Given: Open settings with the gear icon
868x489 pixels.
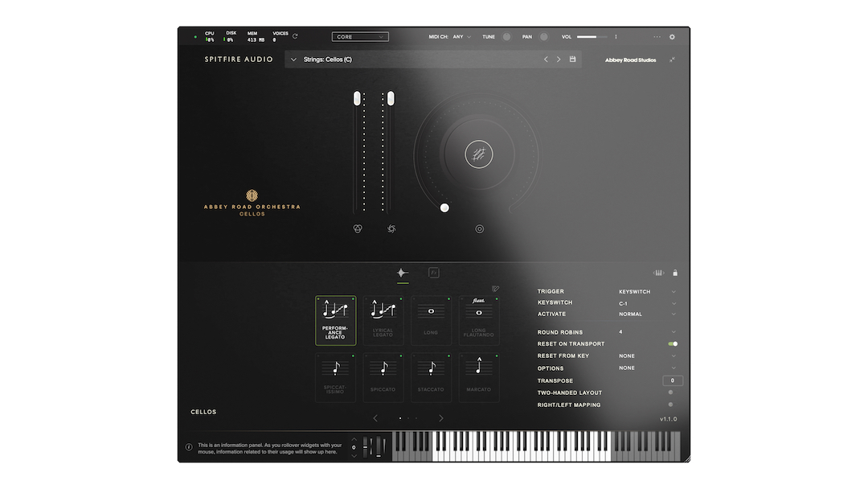Looking at the screenshot, I should coord(673,37).
